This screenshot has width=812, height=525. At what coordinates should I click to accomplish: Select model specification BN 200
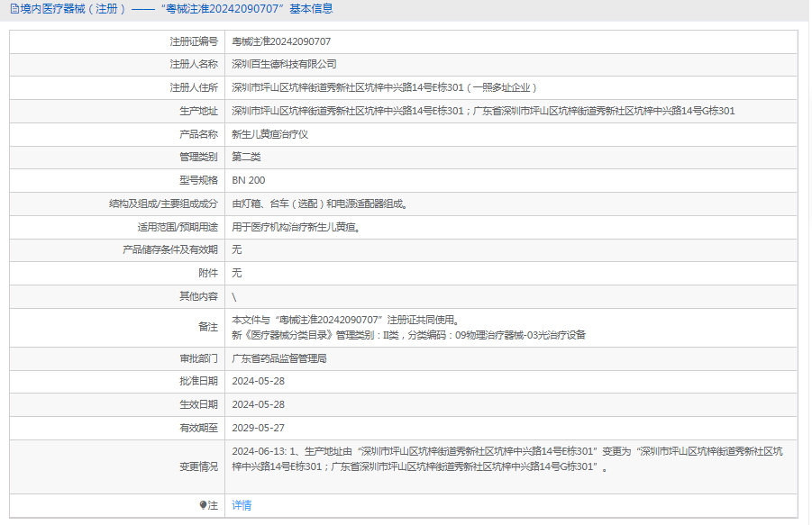[249, 180]
